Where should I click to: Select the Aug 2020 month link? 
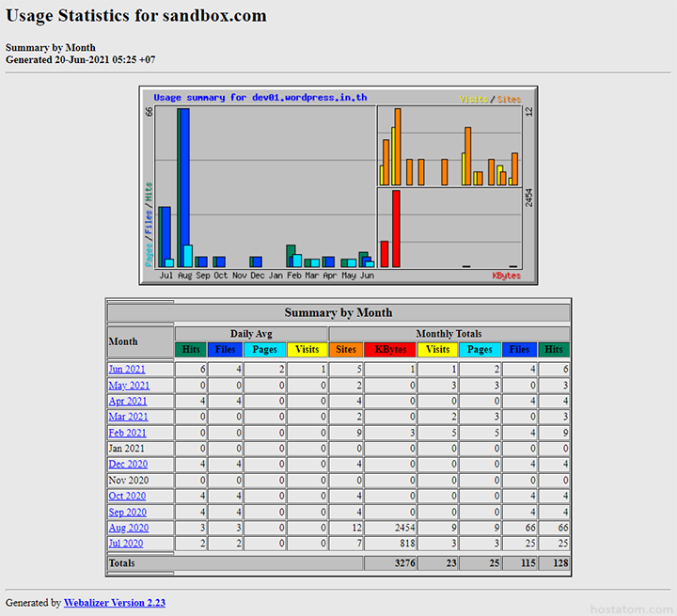(x=128, y=528)
